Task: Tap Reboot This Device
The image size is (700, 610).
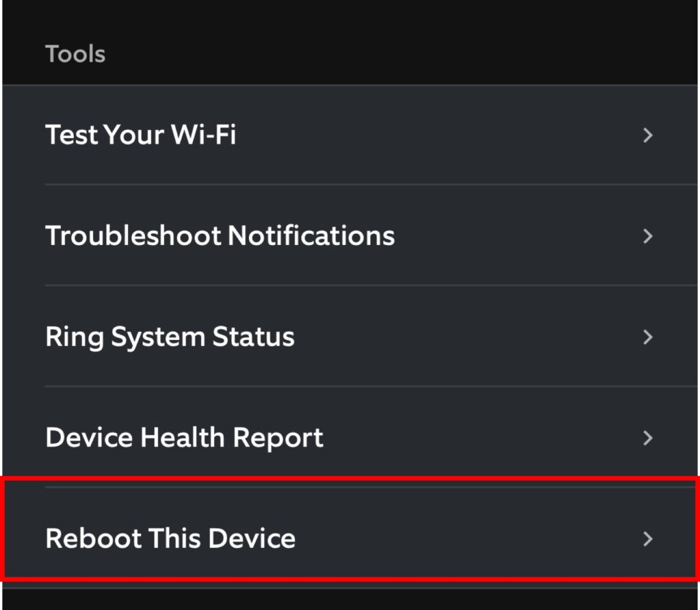Action: [x=170, y=538]
